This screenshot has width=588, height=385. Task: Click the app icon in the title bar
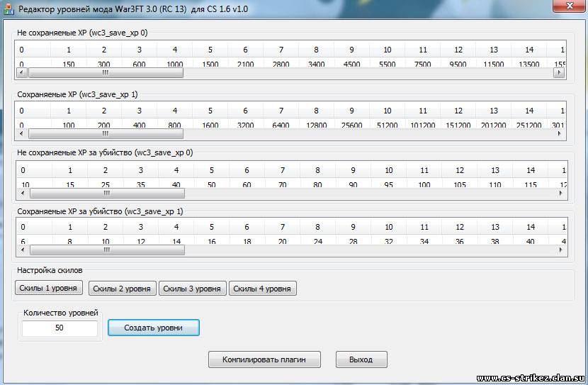point(9,9)
